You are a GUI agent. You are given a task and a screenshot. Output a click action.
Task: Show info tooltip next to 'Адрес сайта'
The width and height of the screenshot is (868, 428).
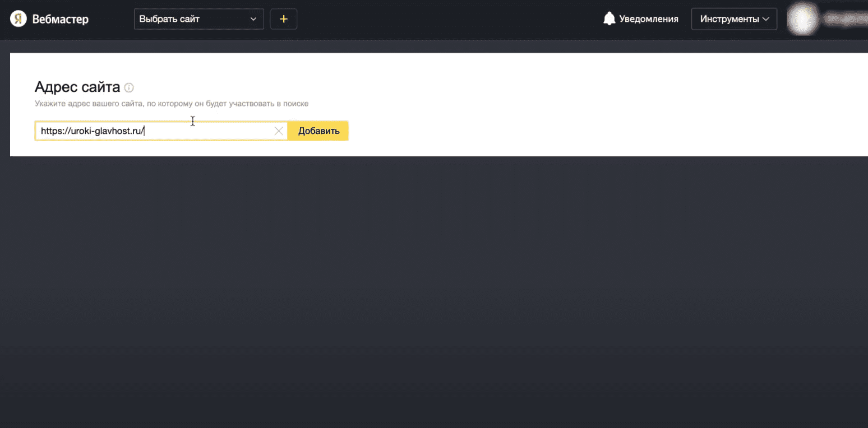click(129, 87)
